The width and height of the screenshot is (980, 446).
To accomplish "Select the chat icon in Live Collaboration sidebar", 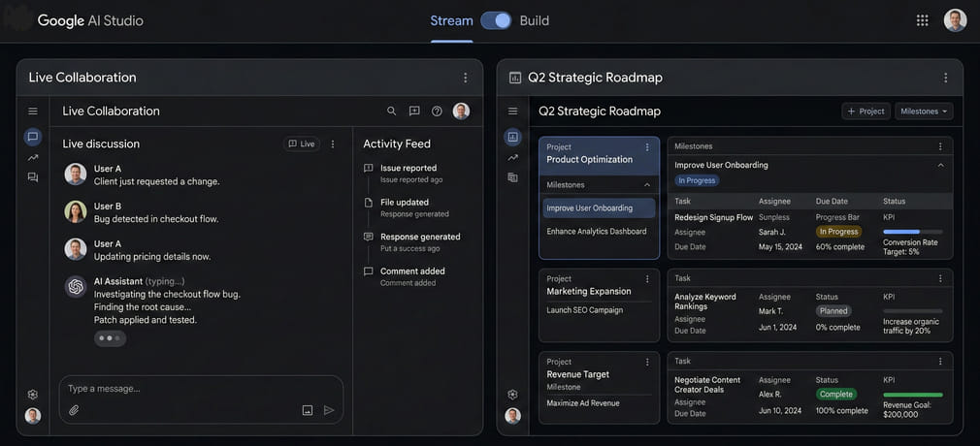I will [x=33, y=137].
